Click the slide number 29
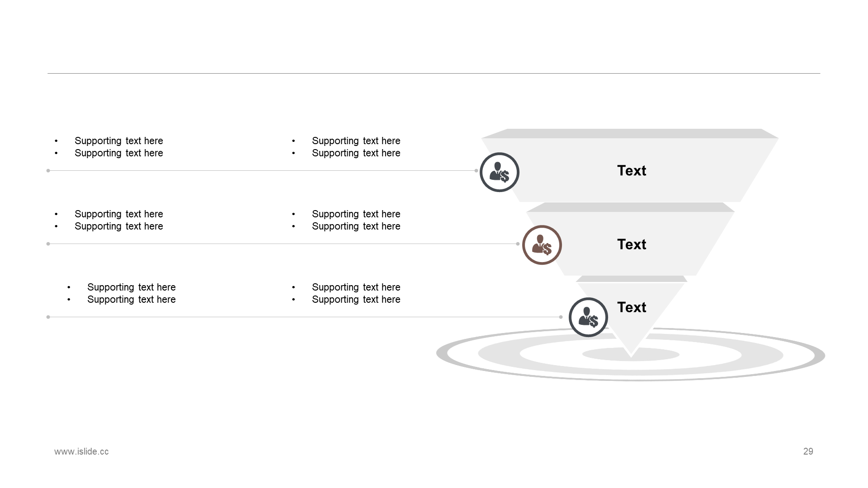Viewport: 868px width, 488px height. (x=808, y=451)
